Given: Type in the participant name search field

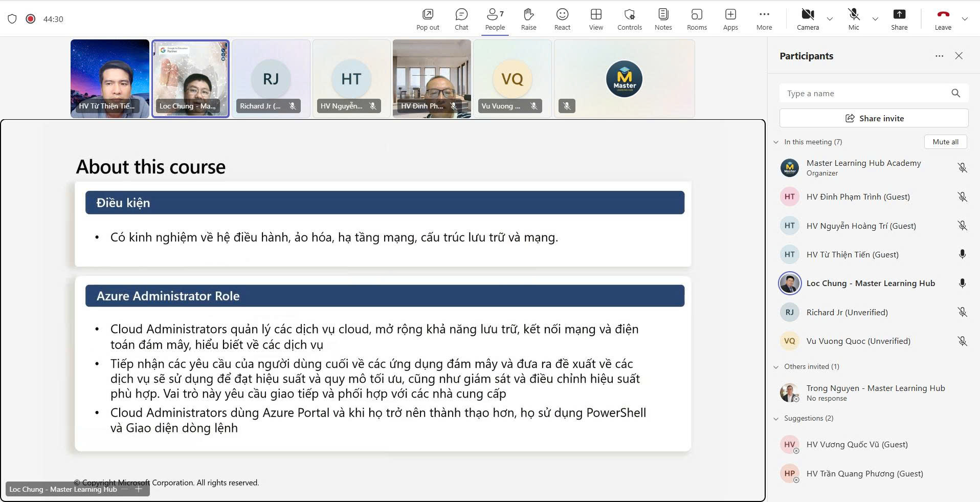Looking at the screenshot, I should tap(864, 93).
